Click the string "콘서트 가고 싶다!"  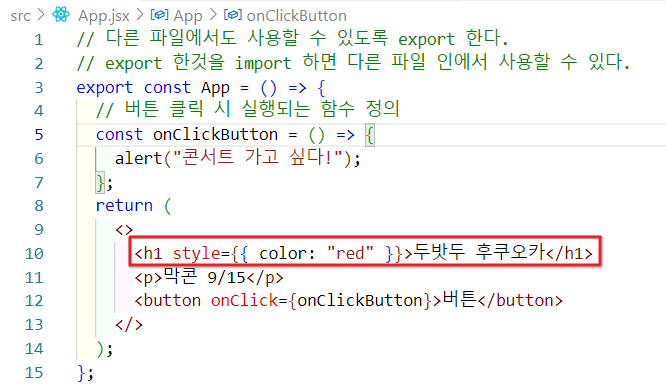(x=258, y=158)
